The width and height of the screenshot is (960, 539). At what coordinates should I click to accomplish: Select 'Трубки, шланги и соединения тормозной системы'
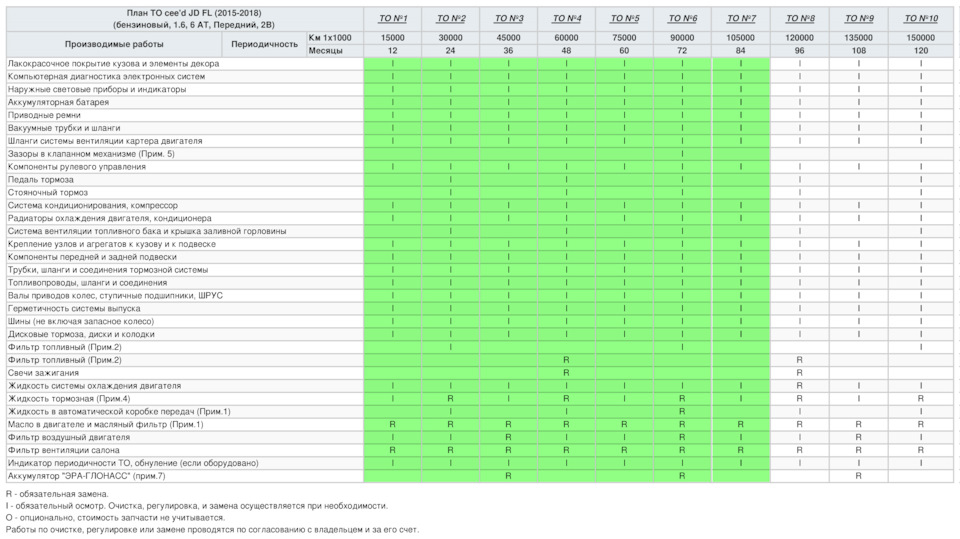coord(108,270)
